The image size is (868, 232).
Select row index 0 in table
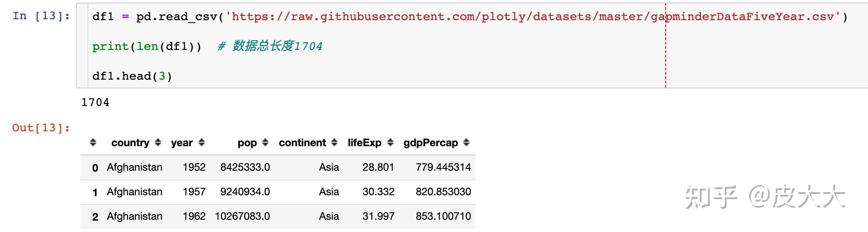(x=95, y=168)
